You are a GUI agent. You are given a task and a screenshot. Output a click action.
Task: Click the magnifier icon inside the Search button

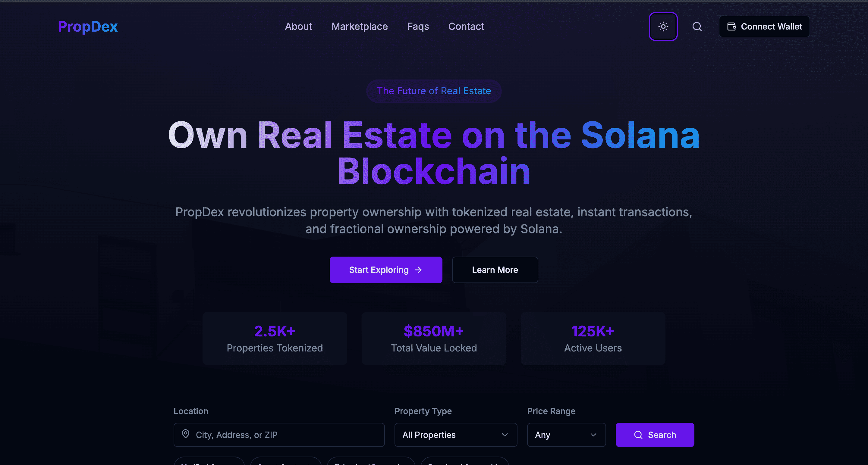point(638,435)
